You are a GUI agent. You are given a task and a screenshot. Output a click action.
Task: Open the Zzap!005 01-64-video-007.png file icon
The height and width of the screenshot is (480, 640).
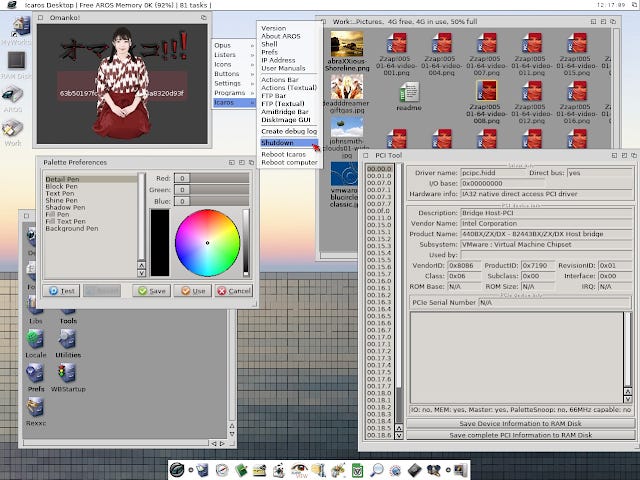[x=487, y=43]
